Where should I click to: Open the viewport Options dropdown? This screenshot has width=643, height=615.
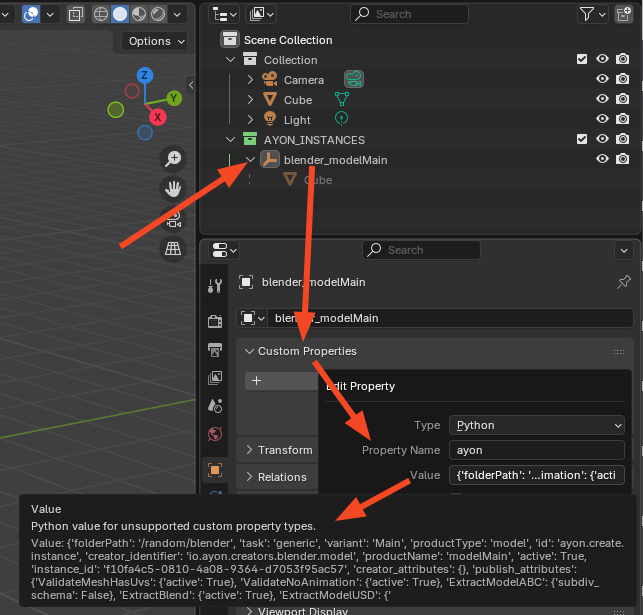click(156, 41)
